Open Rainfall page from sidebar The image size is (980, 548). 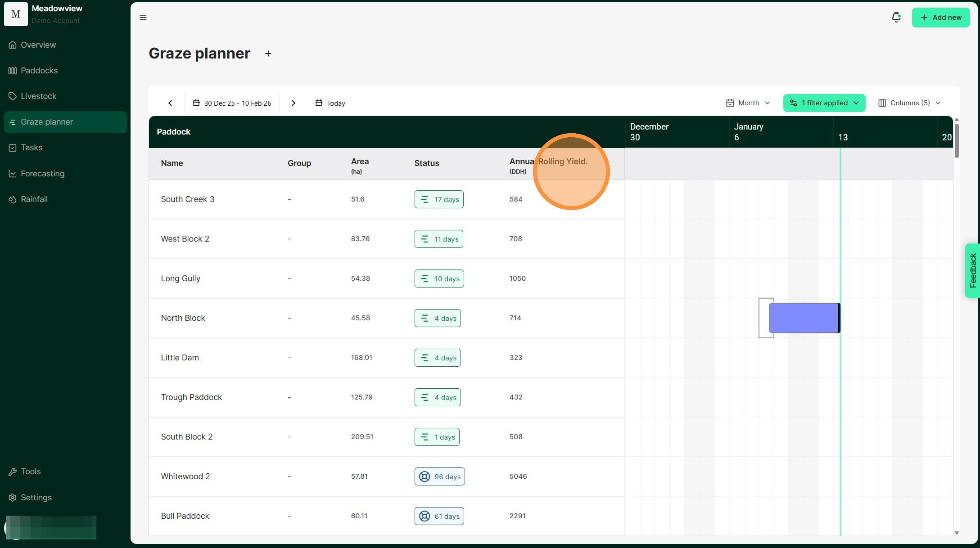pos(34,199)
